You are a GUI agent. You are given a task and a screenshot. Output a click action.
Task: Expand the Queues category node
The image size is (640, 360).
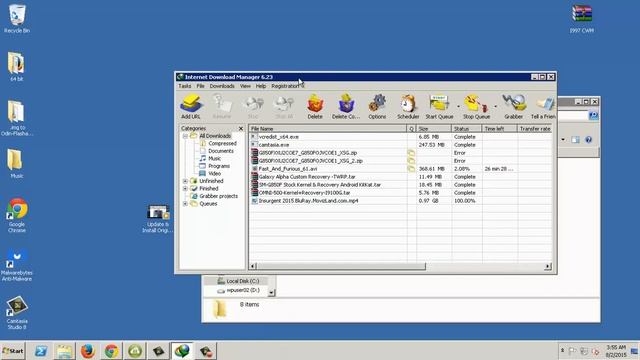(x=185, y=204)
